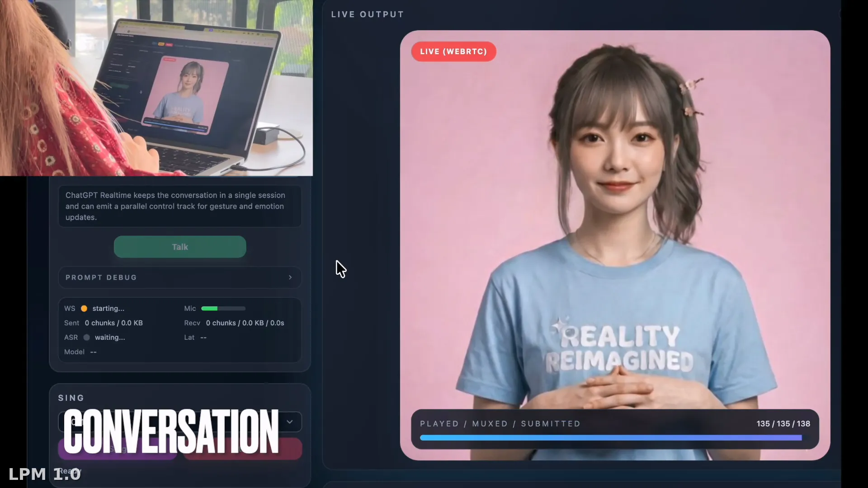Click the green Talk button
The width and height of the screenshot is (868, 488).
179,247
